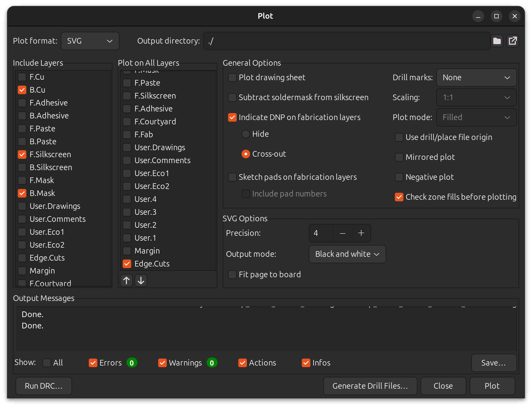
Task: Move selected layer down in plot order
Action: pyautogui.click(x=141, y=280)
